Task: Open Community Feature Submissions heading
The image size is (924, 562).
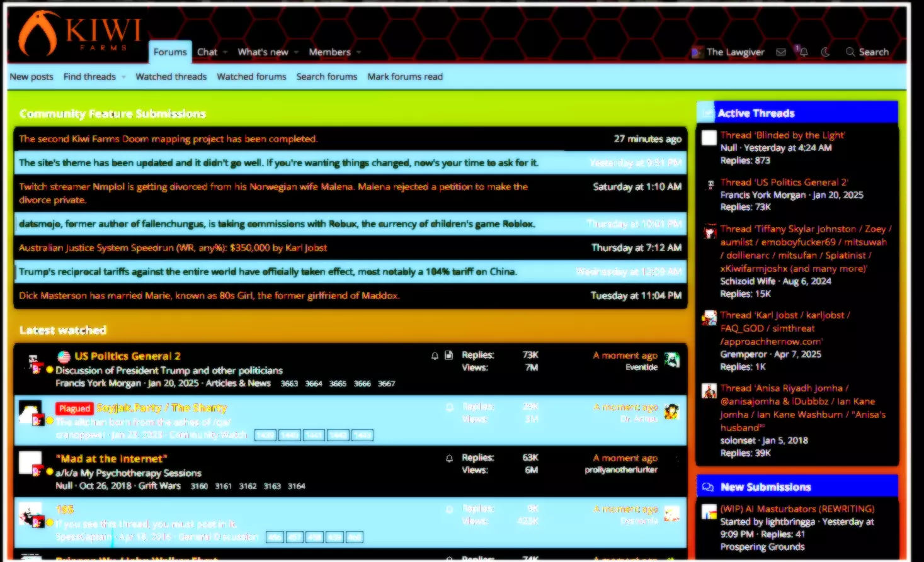Action: [x=113, y=114]
